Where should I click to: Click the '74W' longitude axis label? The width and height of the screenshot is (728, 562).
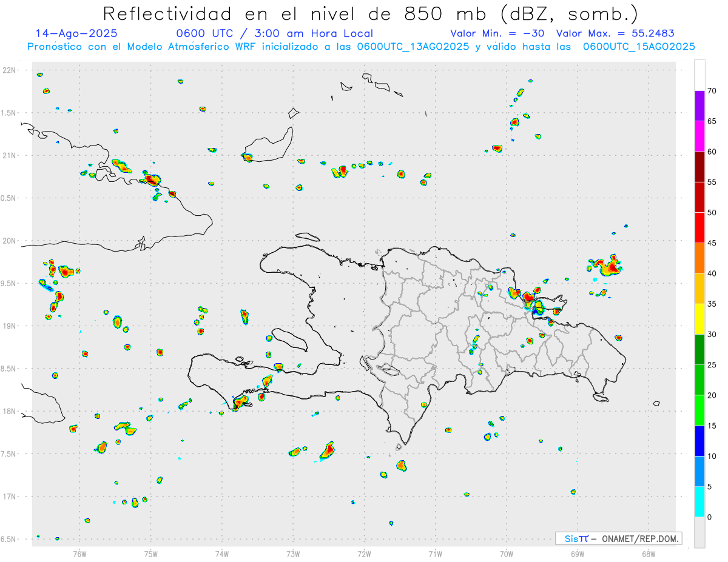tap(222, 553)
